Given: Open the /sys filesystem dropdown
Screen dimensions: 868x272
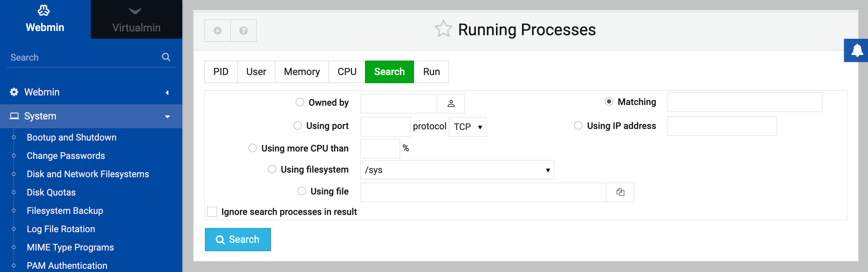Looking at the screenshot, I should click(x=457, y=170).
